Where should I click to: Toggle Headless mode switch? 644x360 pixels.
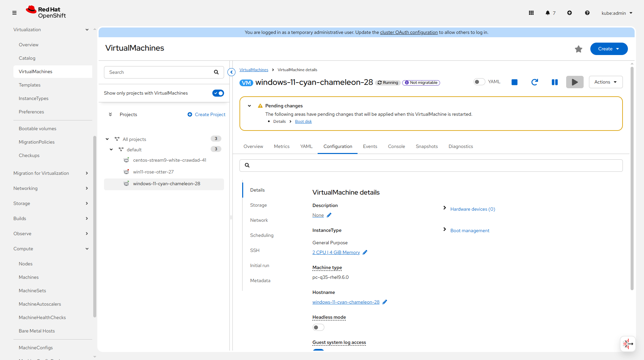coord(318,327)
